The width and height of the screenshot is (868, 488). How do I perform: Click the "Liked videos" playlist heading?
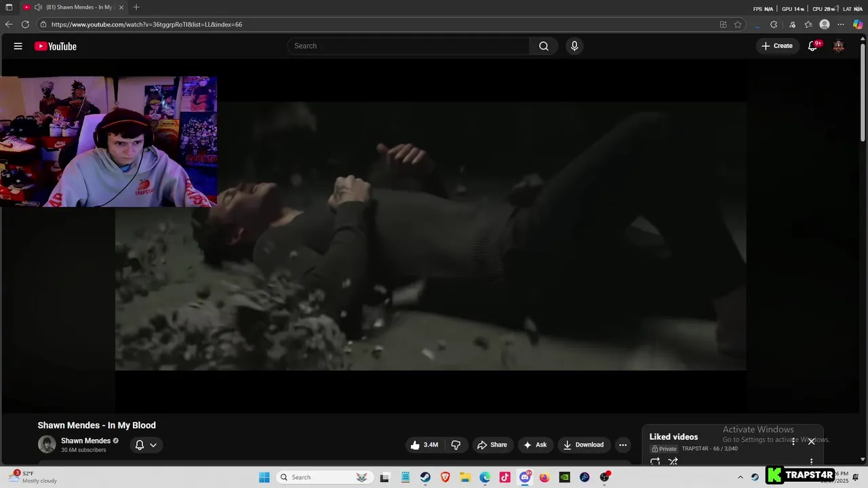tap(673, 436)
